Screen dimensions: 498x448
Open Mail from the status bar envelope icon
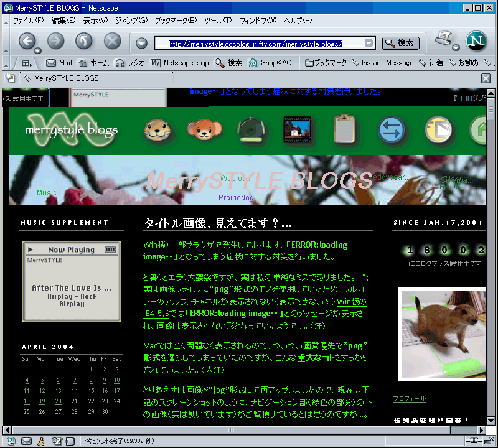coord(26,441)
